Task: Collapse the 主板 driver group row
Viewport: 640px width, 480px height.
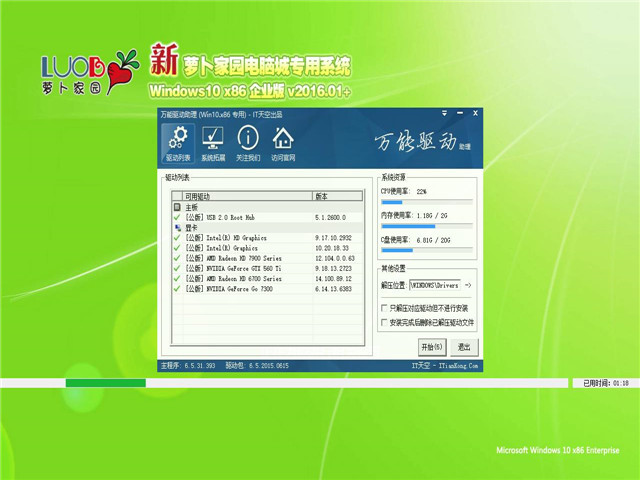Action: [267, 207]
